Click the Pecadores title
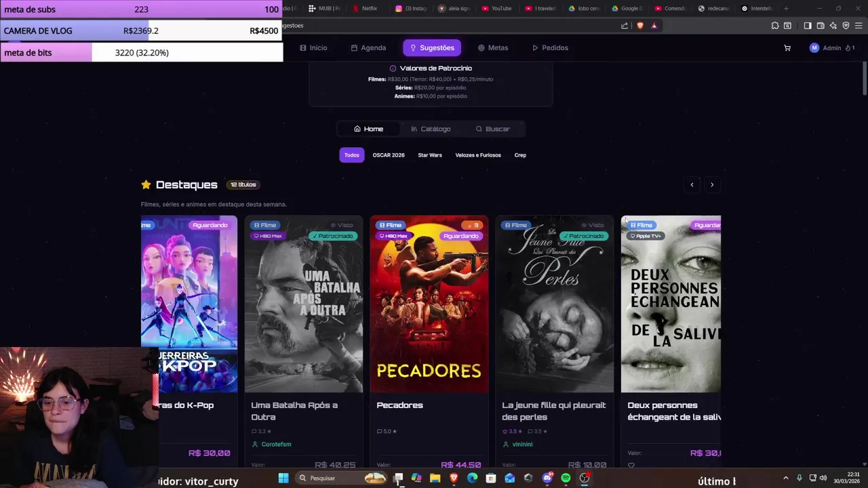The height and width of the screenshot is (488, 868). [399, 405]
